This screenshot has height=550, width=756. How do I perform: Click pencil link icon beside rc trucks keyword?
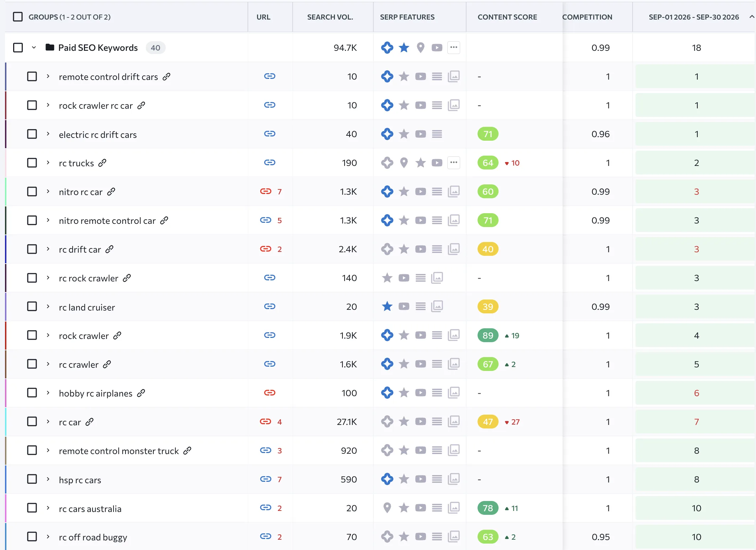(102, 163)
